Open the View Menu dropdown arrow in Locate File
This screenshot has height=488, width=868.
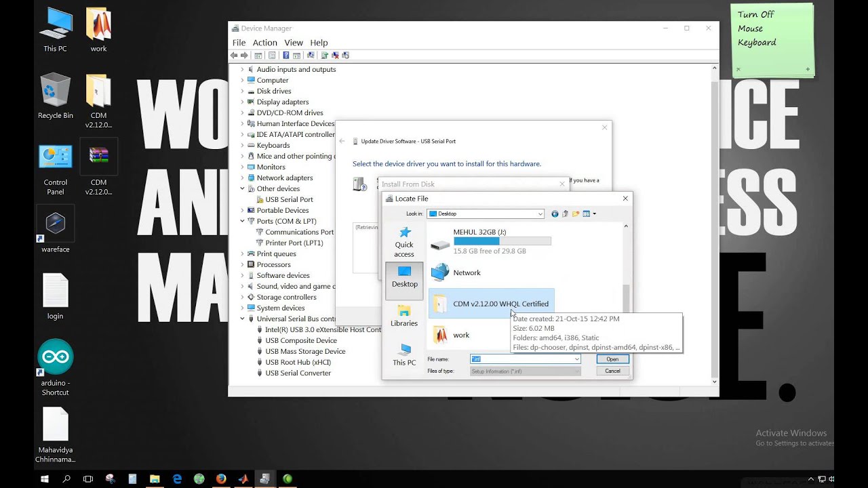pyautogui.click(x=595, y=214)
